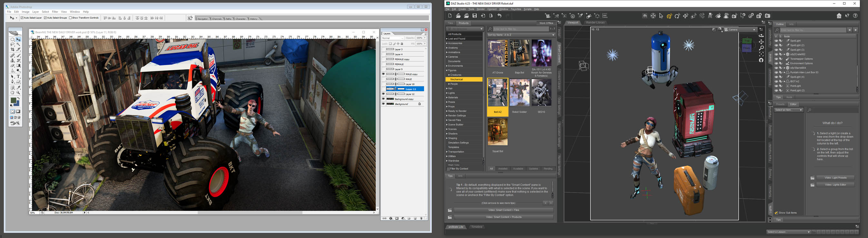Select the Move tool in Photoshop toolbox
Image resolution: width=868 pixels, height=238 pixels.
pos(18,40)
